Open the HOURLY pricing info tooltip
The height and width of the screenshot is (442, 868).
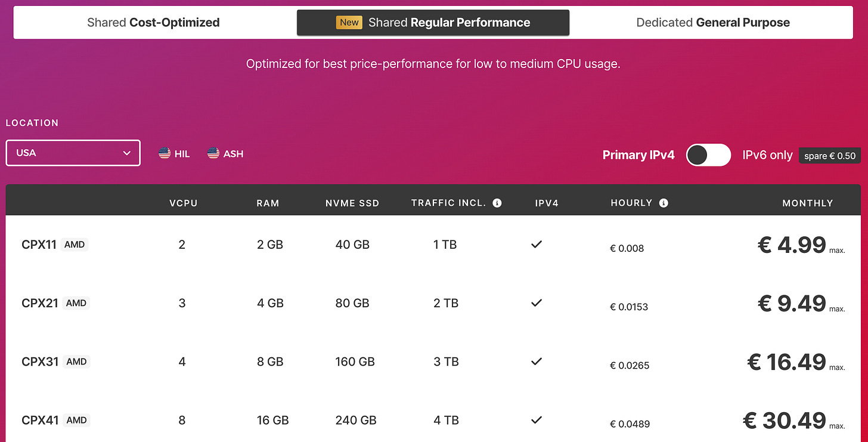click(664, 203)
